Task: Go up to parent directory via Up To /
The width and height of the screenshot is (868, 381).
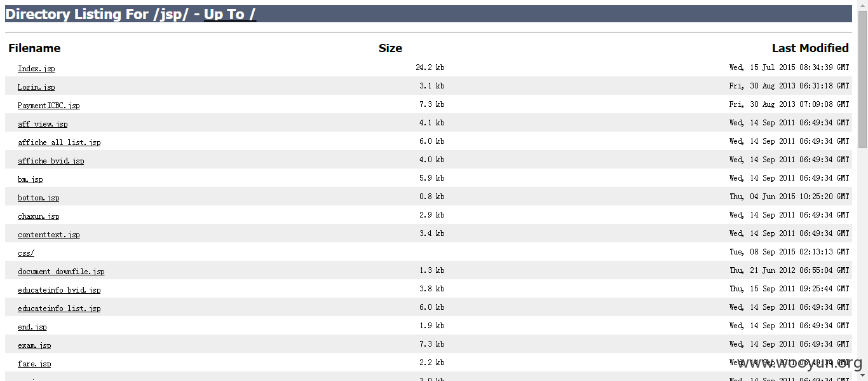Action: pyautogui.click(x=230, y=14)
